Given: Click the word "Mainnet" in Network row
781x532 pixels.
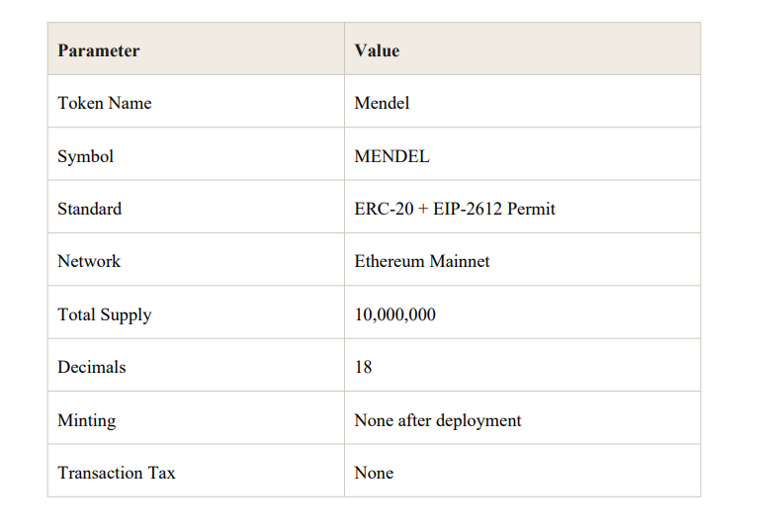Looking at the screenshot, I should pos(459,261).
